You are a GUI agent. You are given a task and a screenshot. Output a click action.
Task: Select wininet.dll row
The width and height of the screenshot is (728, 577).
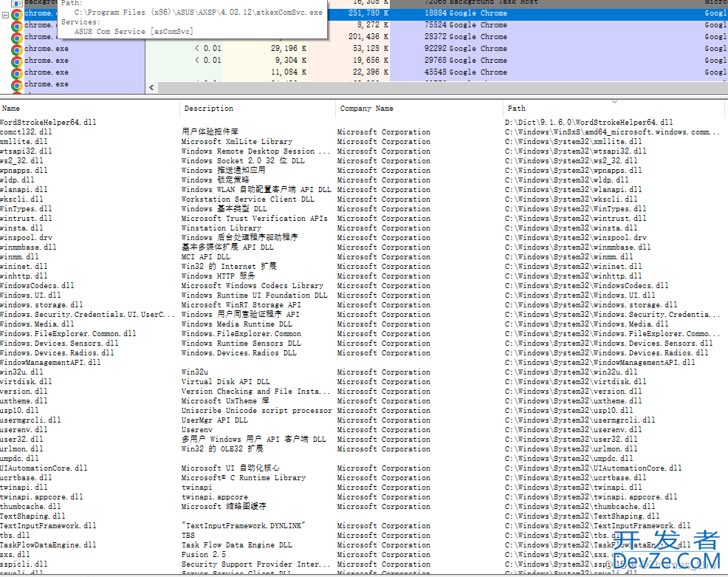[364, 266]
